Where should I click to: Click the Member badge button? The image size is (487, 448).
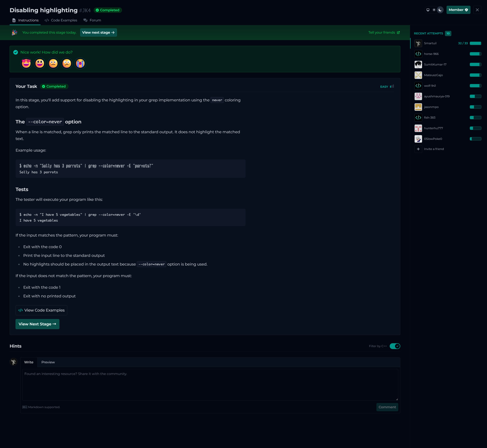coord(458,10)
